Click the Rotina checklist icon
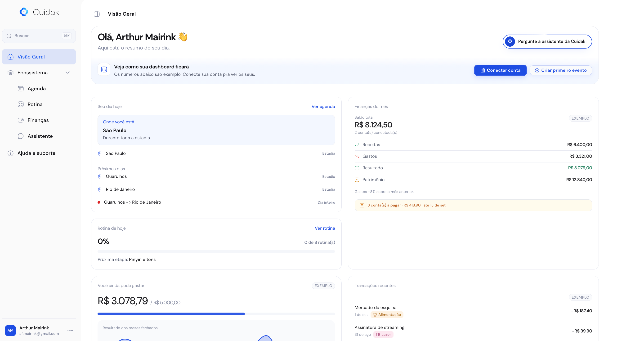The height and width of the screenshot is (341, 644). (x=21, y=104)
